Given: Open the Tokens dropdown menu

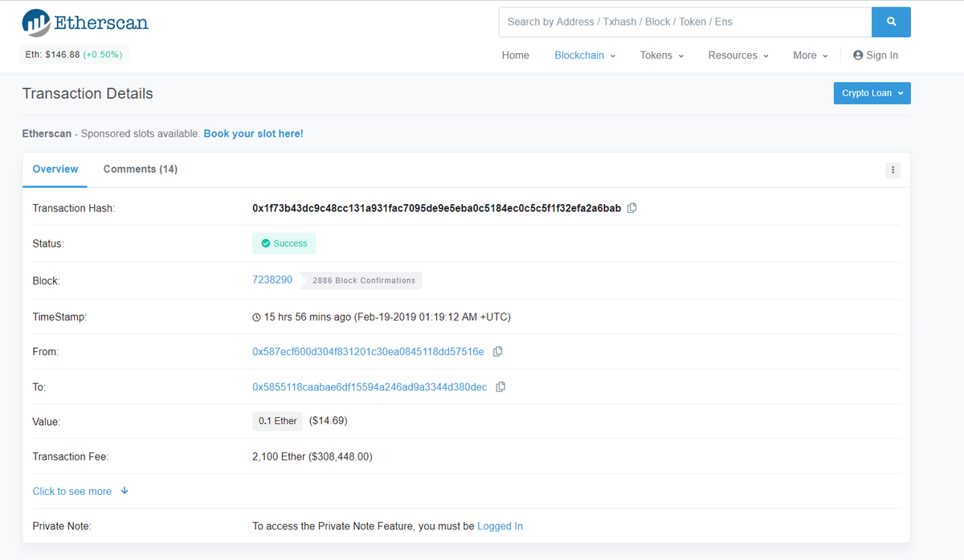Looking at the screenshot, I should tap(662, 55).
